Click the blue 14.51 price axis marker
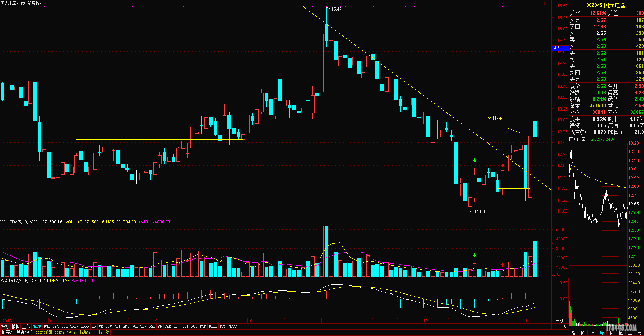The height and width of the screenshot is (336, 644). [x=559, y=48]
